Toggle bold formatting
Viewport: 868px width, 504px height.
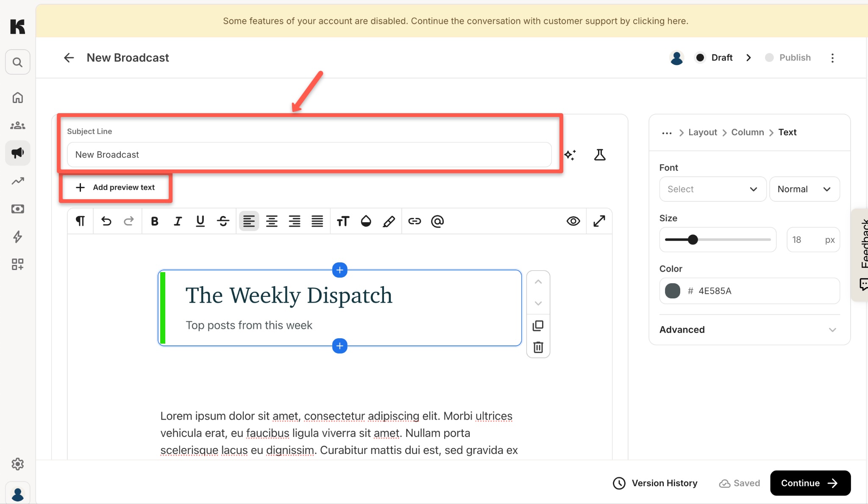(x=155, y=221)
